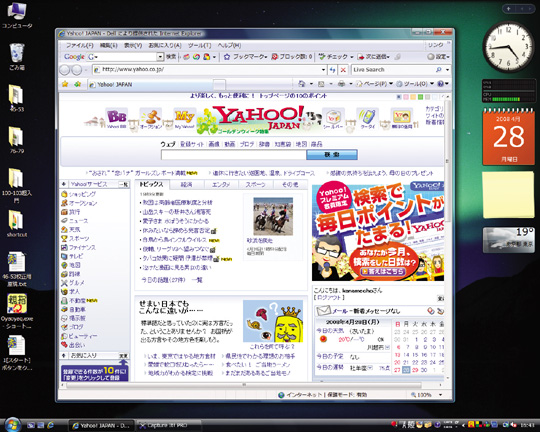540x432 pixels.
Task: Click the red Stop X icon
Action: (x=343, y=70)
